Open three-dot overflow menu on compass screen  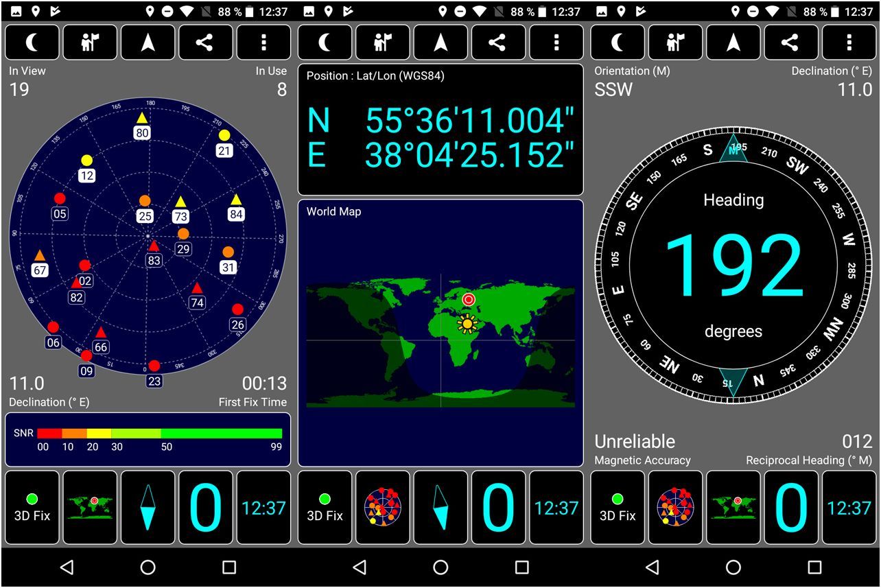point(849,43)
